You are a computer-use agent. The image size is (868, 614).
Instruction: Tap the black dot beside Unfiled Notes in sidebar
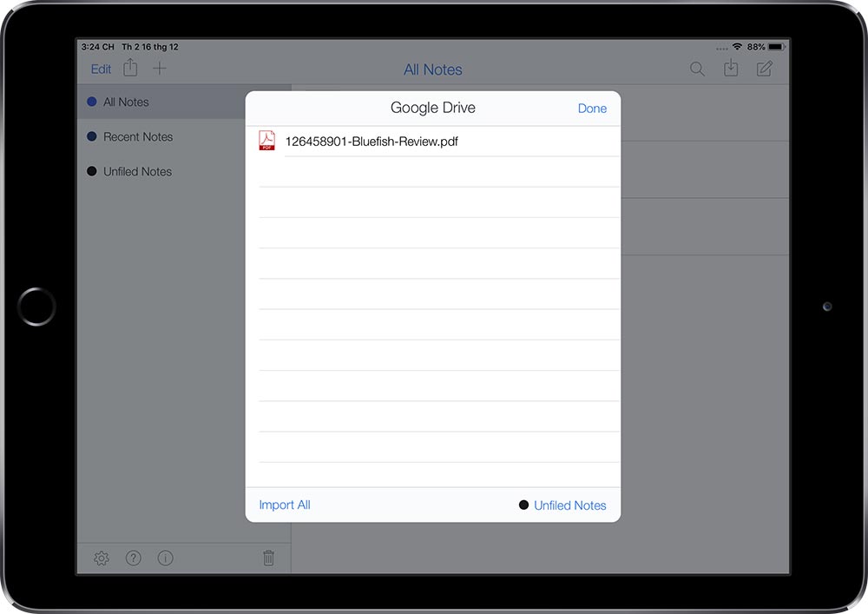coord(92,172)
